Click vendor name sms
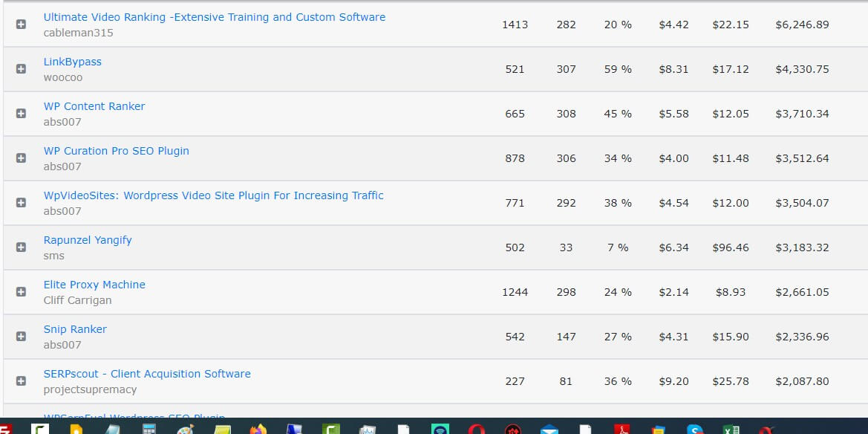Image resolution: width=868 pixels, height=434 pixels. [53, 256]
